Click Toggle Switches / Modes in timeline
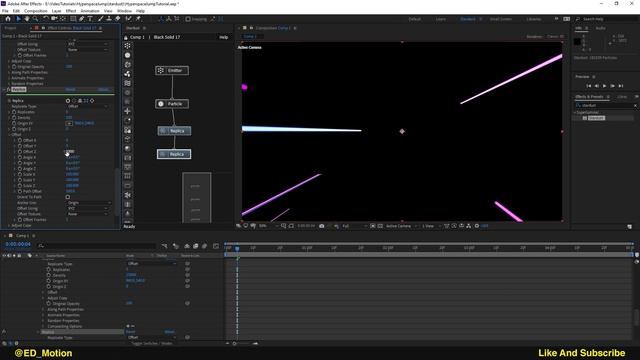Screen dimensions: 640x360 click(150, 343)
